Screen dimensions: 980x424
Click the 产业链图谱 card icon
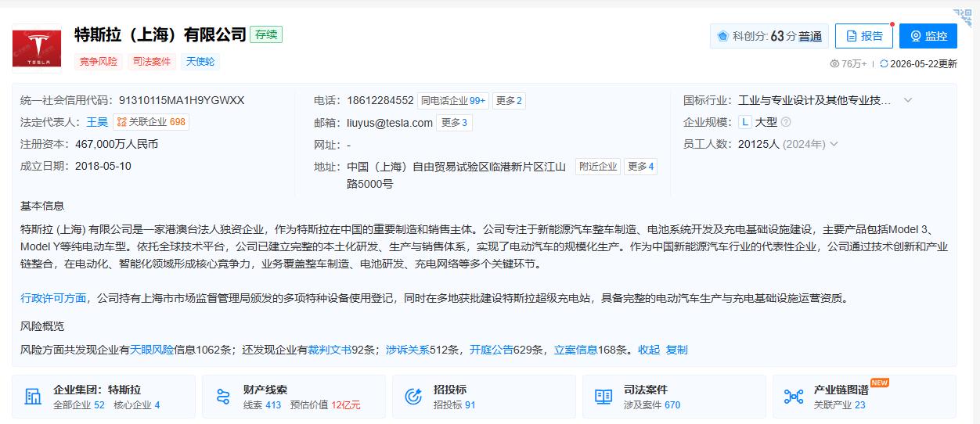[794, 397]
